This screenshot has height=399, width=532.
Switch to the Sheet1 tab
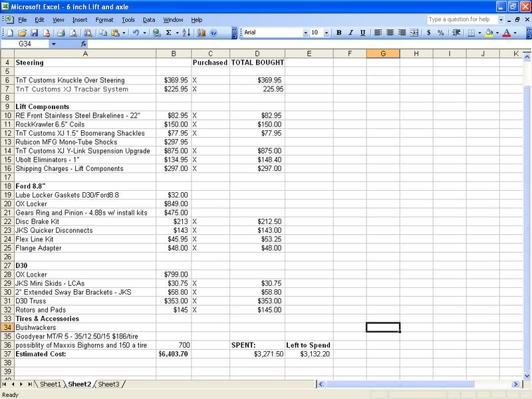[x=51, y=384]
